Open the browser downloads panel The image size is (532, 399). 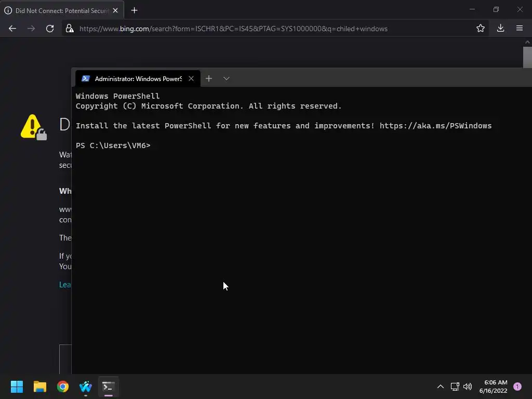(x=500, y=28)
